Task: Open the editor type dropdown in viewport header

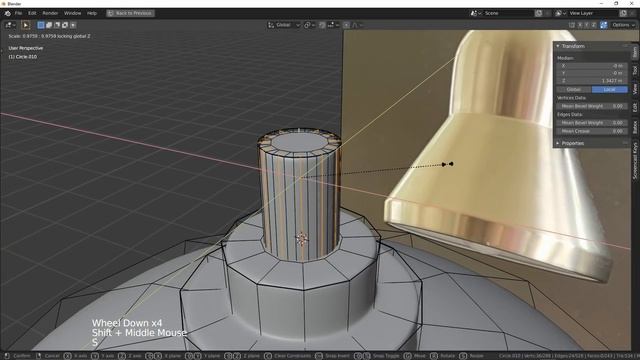Action: 10,25
